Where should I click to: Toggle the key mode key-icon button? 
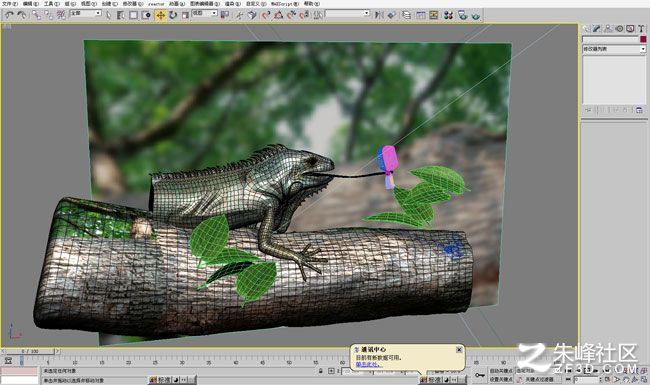480,375
